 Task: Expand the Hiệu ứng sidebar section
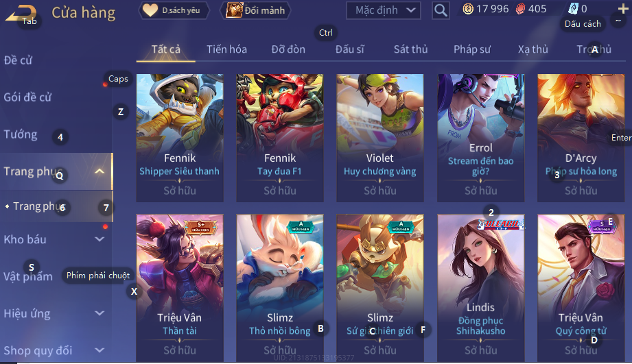[x=99, y=313]
